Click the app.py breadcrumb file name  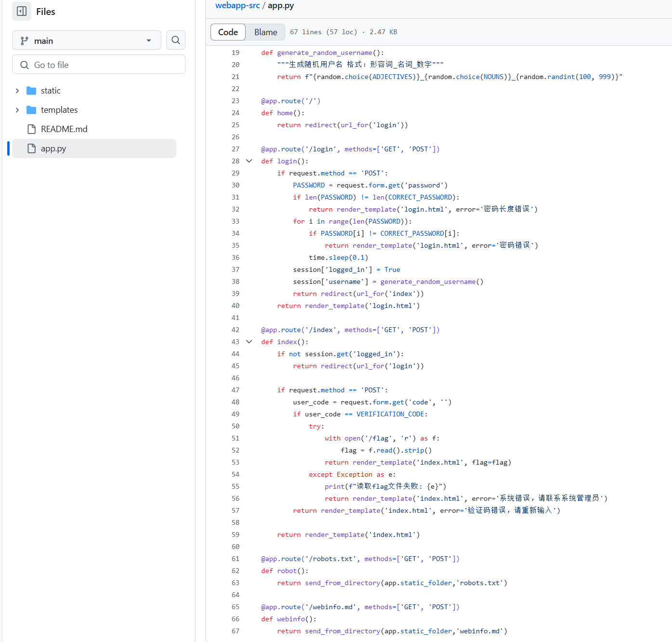(x=281, y=5)
